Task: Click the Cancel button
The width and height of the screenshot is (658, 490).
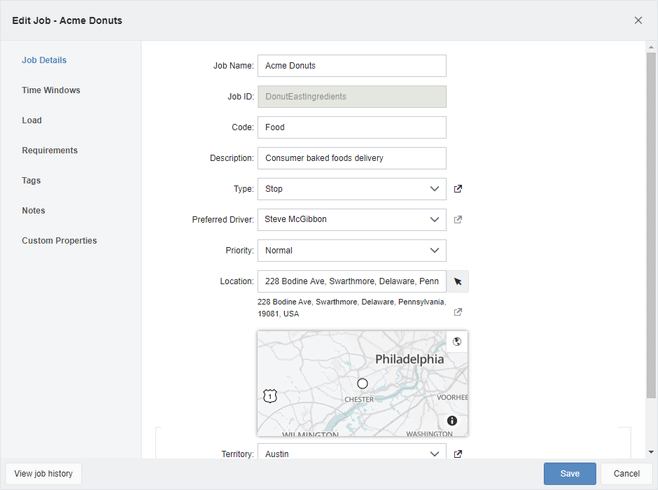Action: tap(627, 474)
